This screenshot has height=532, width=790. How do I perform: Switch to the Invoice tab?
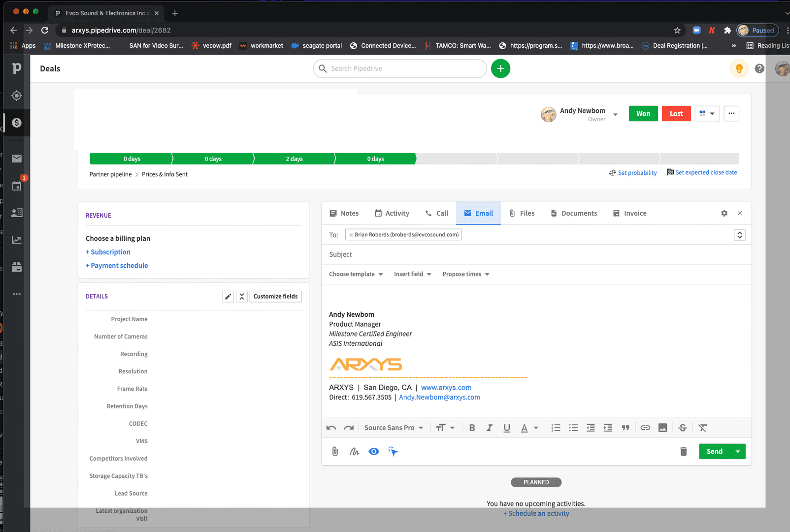point(629,213)
